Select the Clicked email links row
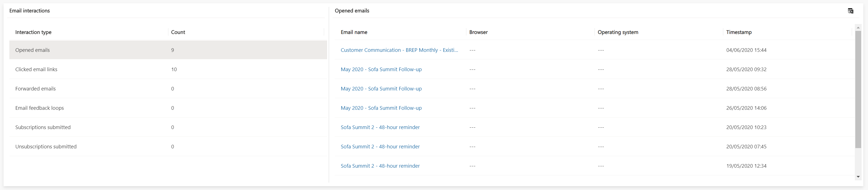868x190 pixels. click(x=168, y=69)
